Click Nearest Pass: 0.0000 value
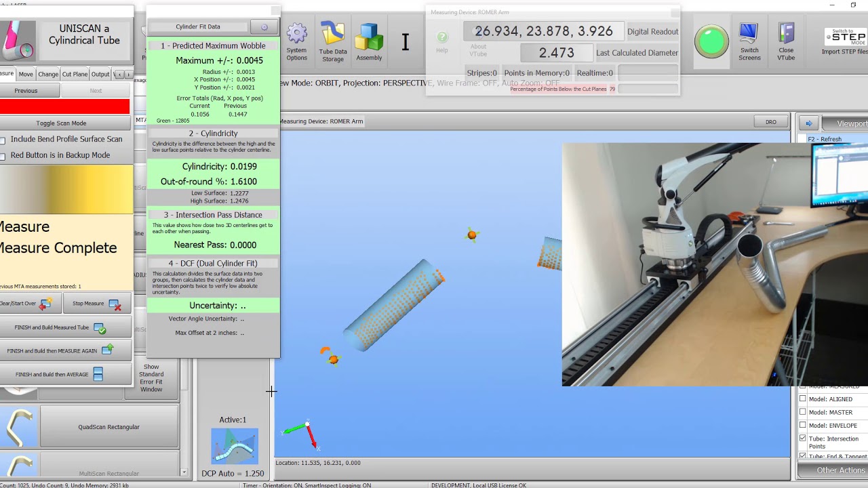868x488 pixels. click(215, 245)
